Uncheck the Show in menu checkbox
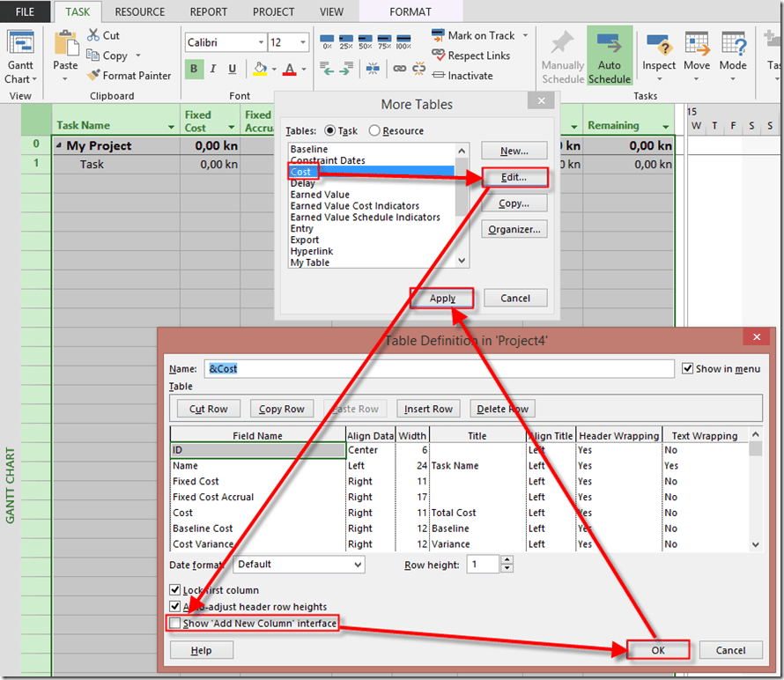The width and height of the screenshot is (784, 680). click(688, 368)
